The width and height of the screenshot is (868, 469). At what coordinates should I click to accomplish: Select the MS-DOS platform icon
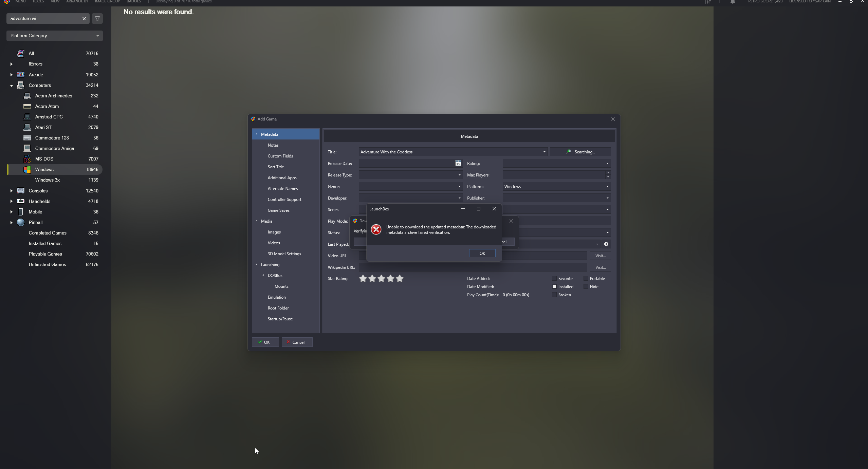(27, 159)
